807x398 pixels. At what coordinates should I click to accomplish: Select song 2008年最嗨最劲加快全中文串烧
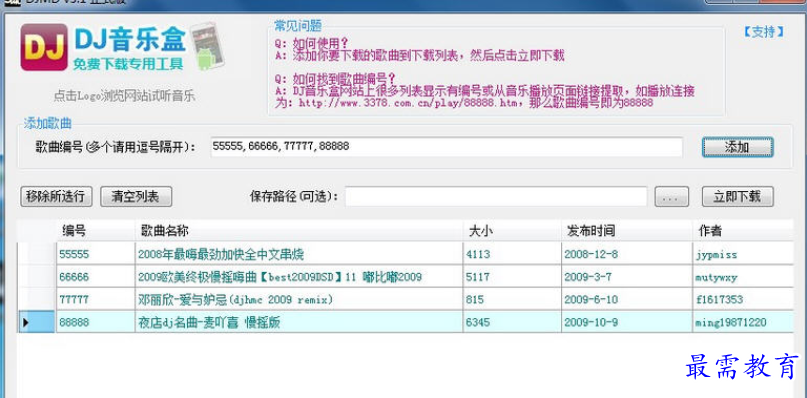click(299, 254)
